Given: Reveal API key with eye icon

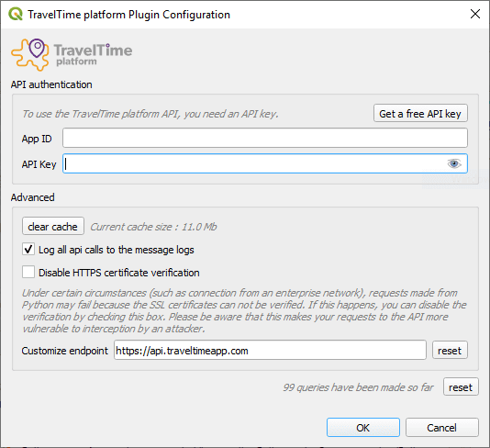Looking at the screenshot, I should (x=453, y=163).
